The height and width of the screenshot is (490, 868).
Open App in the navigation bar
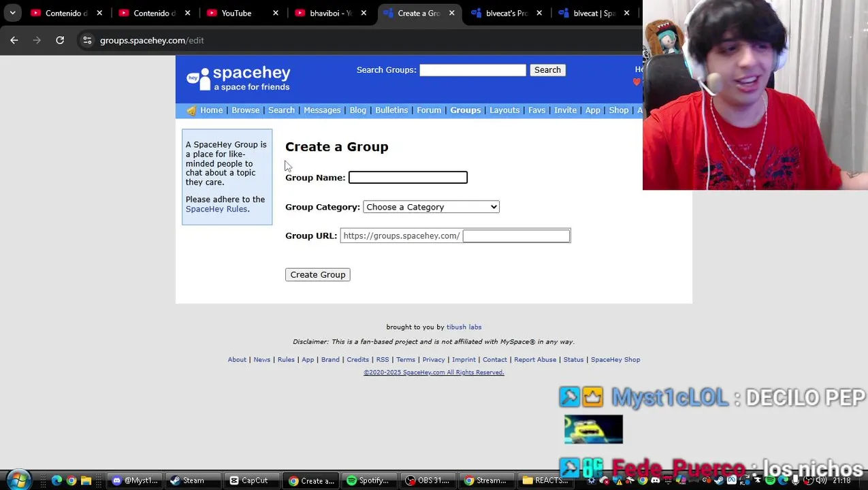click(592, 110)
